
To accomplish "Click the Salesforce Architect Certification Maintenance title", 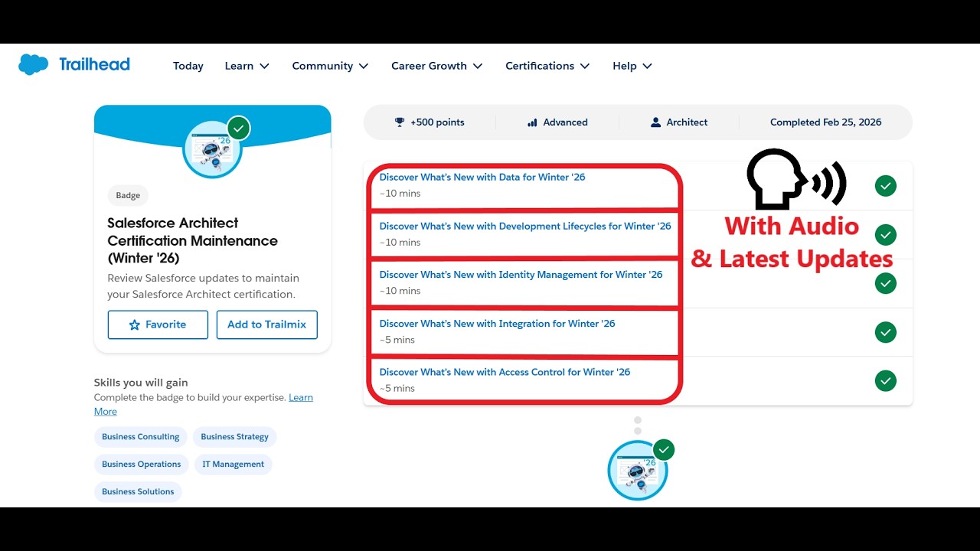I will [192, 240].
